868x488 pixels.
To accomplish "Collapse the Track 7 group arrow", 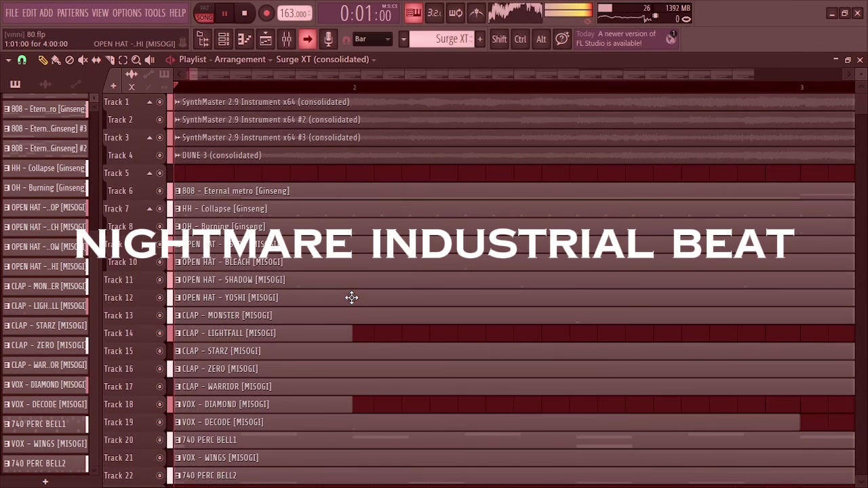I will point(149,209).
